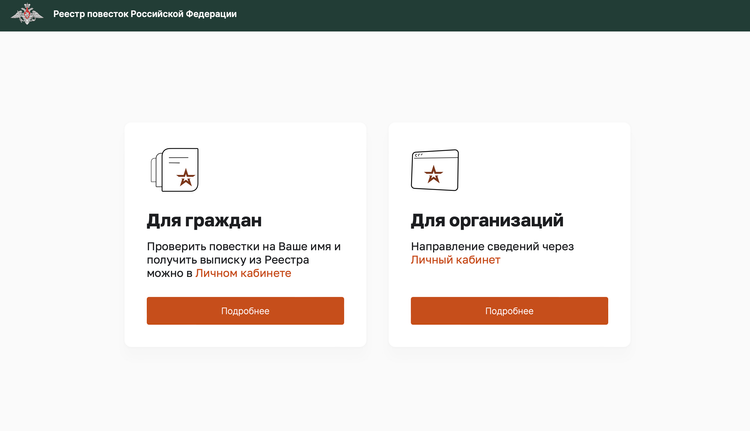Click the organizations browser window icon
Viewport: 750px width, 431px height.
pyautogui.click(x=434, y=170)
